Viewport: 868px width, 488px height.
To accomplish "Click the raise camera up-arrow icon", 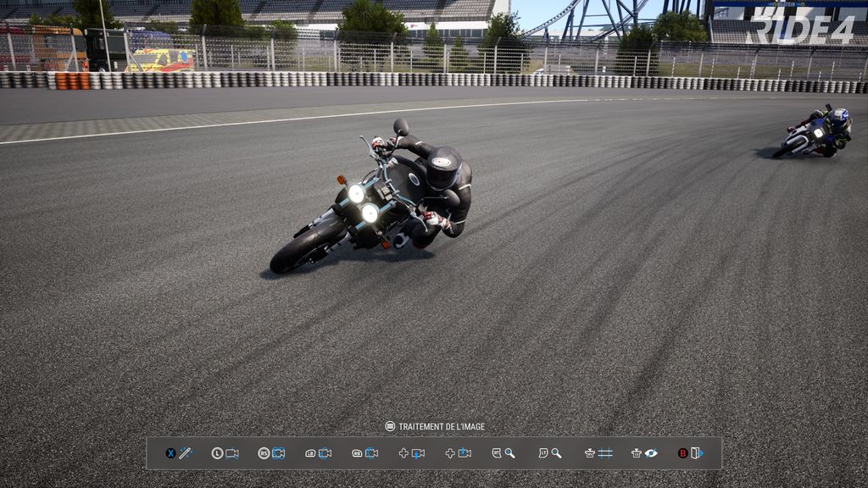I will 465,453.
